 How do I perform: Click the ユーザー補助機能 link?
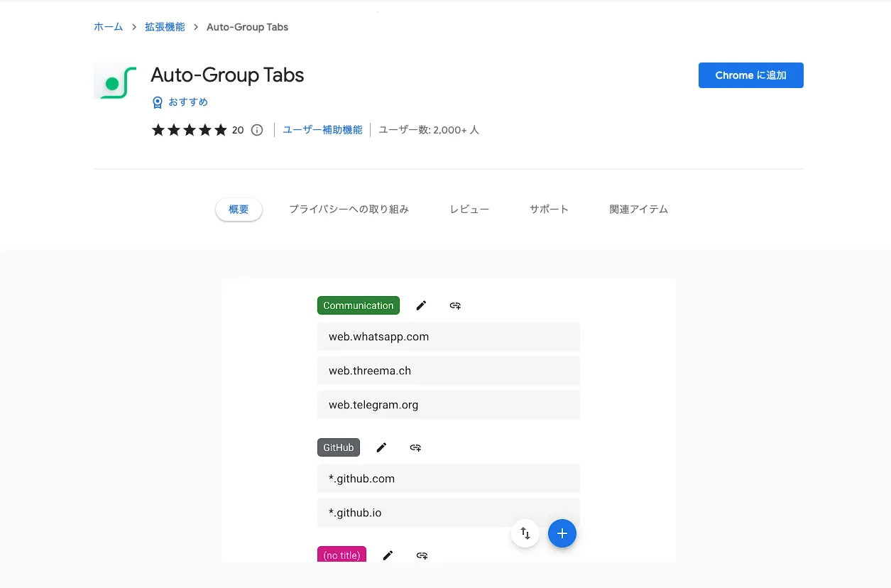tap(322, 130)
